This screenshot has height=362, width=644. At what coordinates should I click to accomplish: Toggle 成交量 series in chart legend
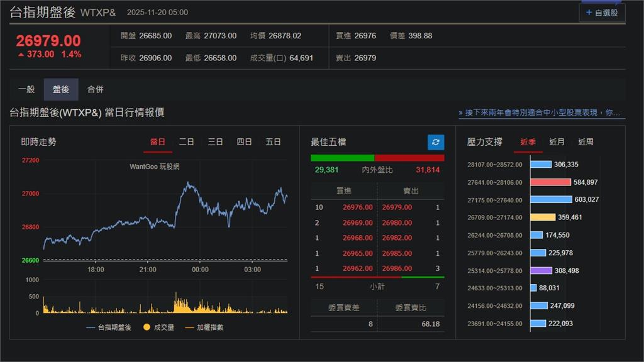tap(158, 327)
